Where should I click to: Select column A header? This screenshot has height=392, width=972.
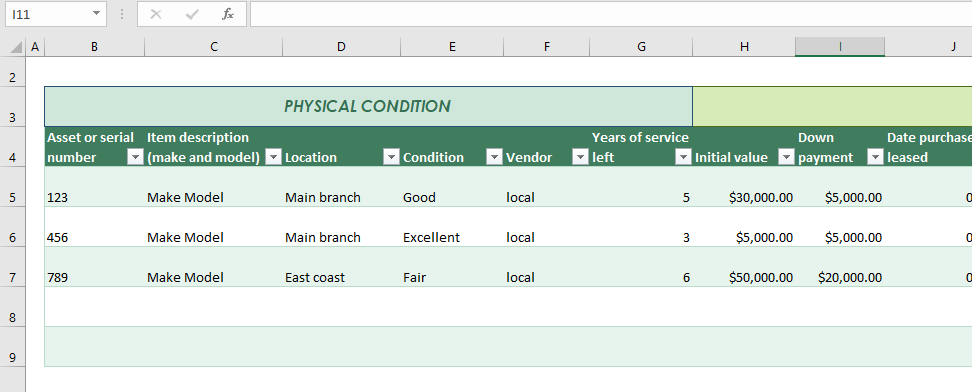(x=35, y=47)
